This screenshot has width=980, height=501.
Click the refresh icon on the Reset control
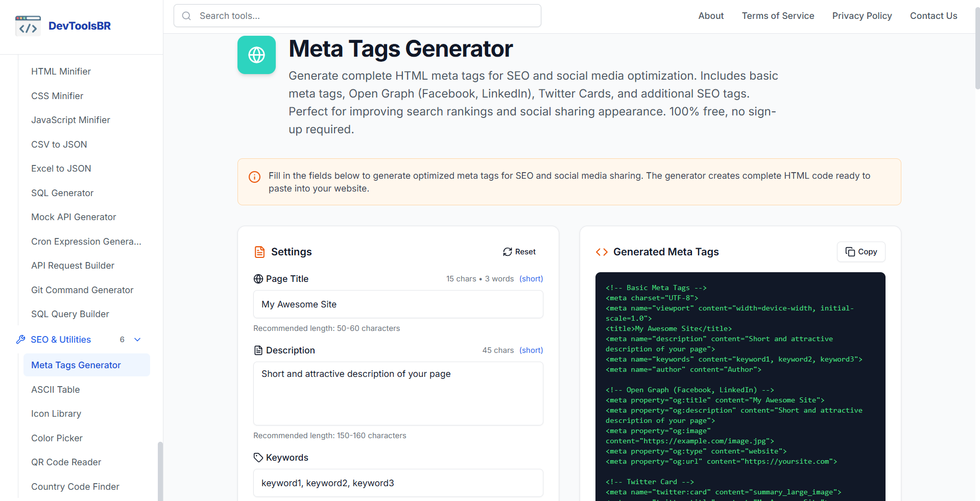click(507, 252)
